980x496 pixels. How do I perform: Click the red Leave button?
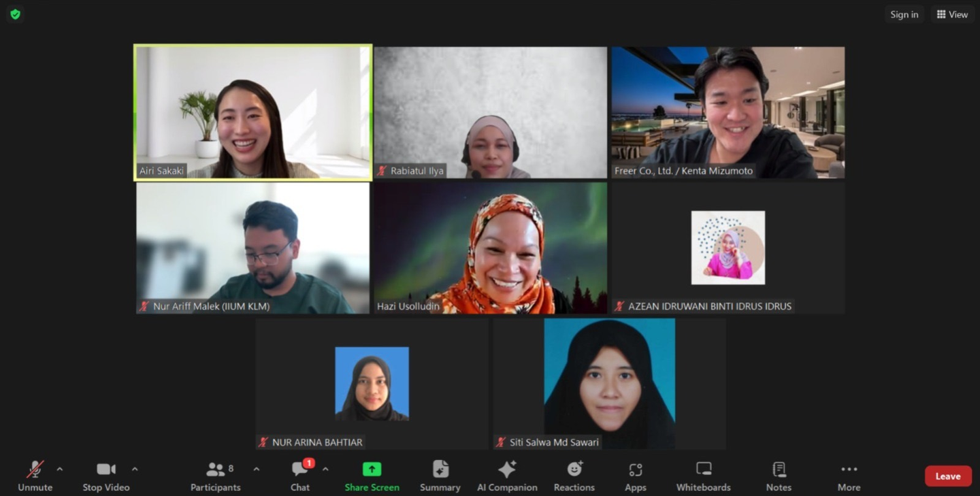(x=948, y=476)
